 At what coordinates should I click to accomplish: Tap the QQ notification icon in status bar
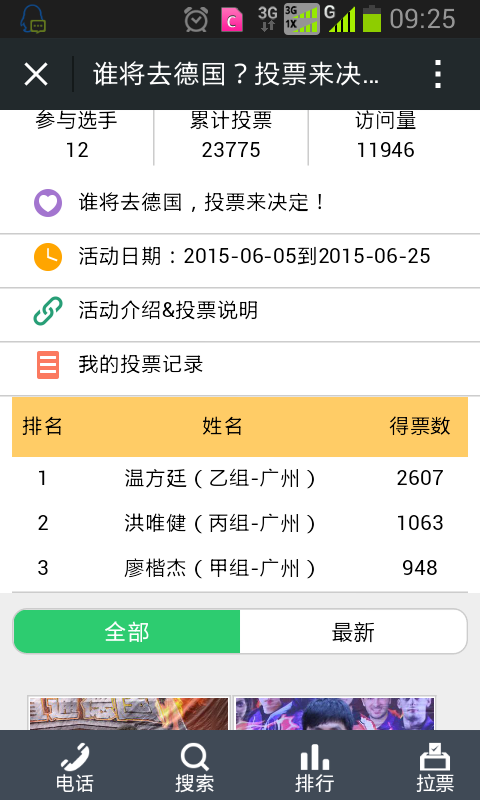[x=33, y=19]
